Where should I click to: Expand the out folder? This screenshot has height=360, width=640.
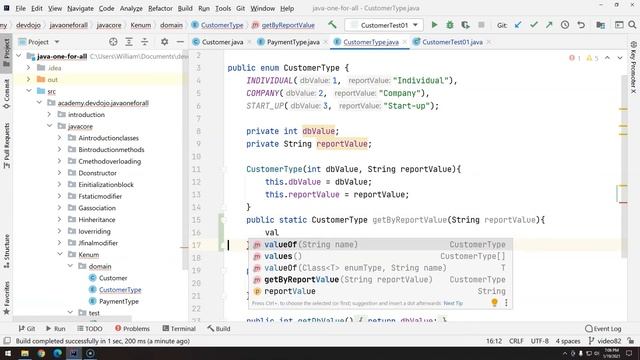[29, 79]
